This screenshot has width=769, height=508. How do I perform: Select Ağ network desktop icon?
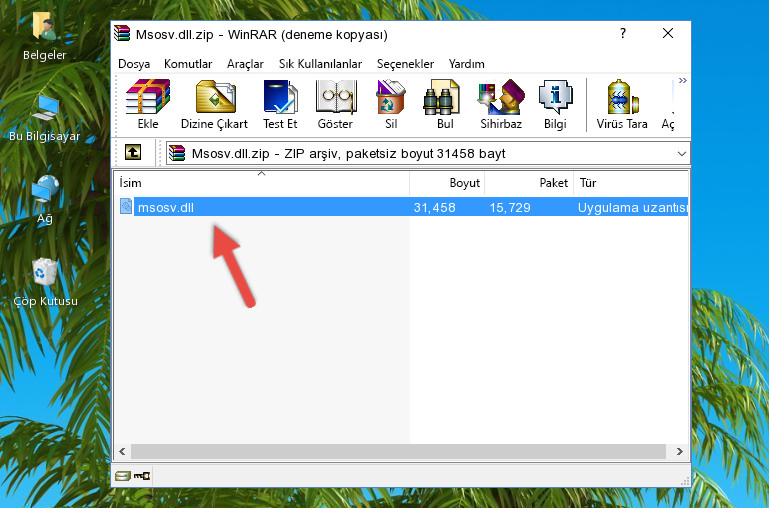click(x=45, y=200)
